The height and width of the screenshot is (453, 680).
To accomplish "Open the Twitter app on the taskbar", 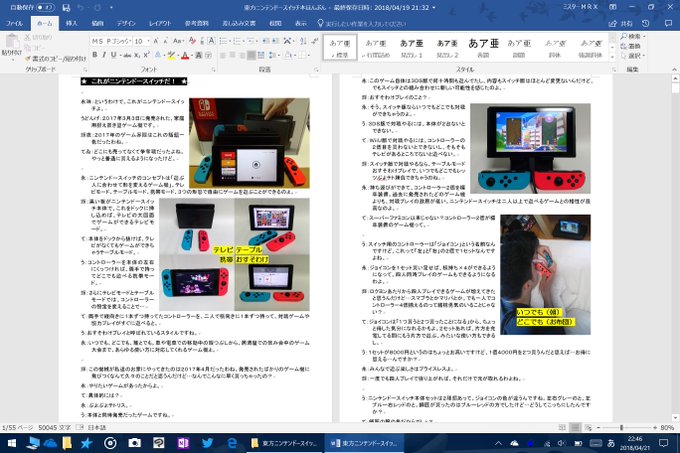I will pos(207,443).
